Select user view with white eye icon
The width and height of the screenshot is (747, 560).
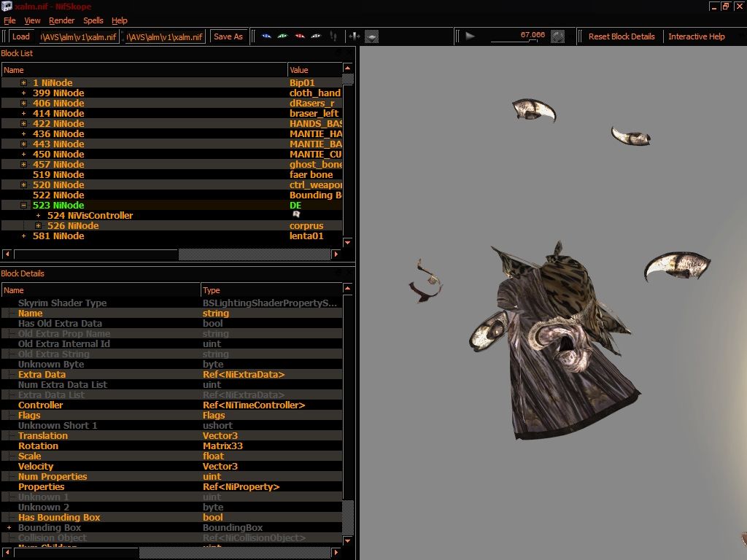pyautogui.click(x=317, y=36)
